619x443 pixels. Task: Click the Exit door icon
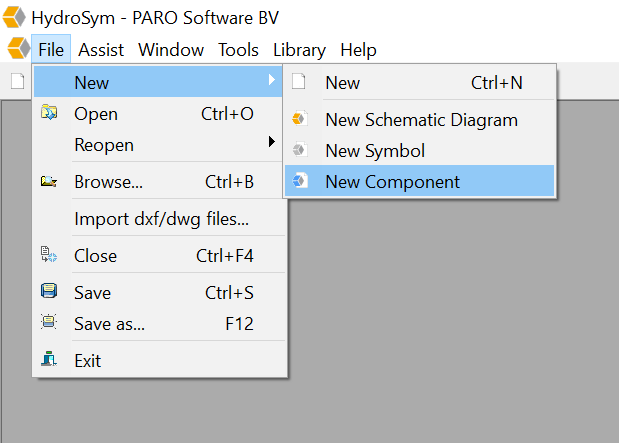(x=49, y=359)
